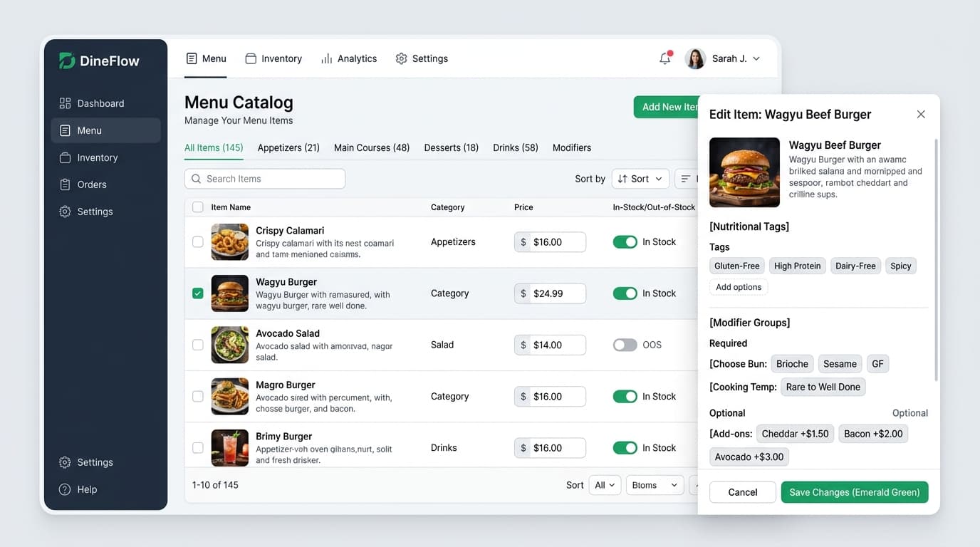
Task: Tick the select-all checkbox in the table header
Action: 198,207
